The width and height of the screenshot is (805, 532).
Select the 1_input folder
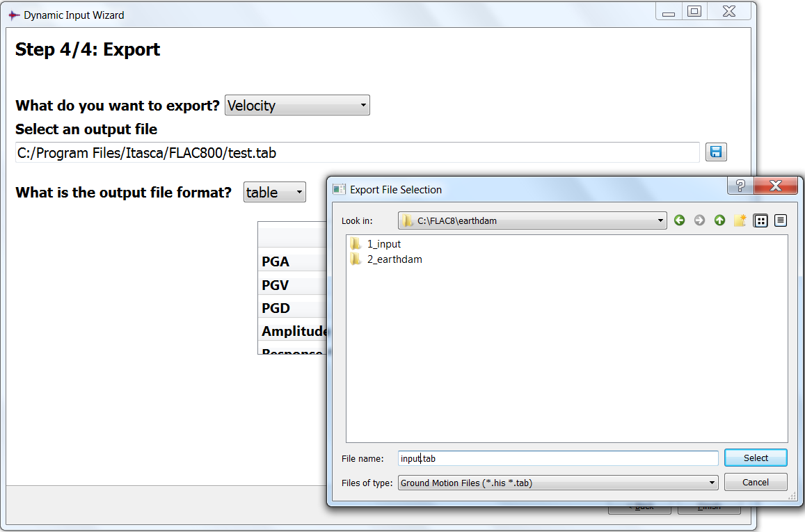tap(383, 244)
